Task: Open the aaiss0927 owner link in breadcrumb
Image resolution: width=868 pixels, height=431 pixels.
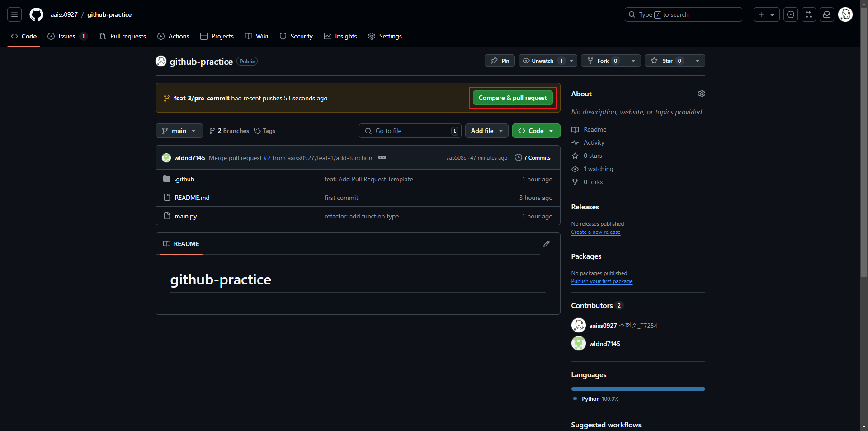Action: (64, 14)
